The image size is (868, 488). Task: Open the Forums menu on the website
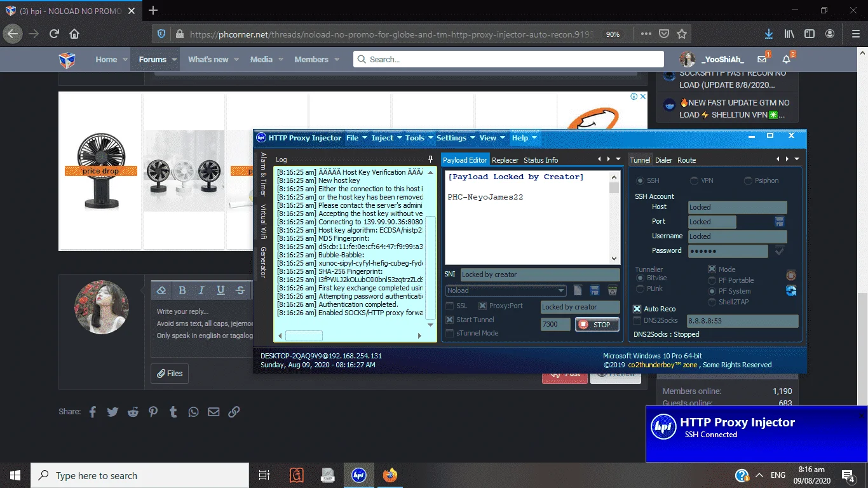click(x=153, y=60)
